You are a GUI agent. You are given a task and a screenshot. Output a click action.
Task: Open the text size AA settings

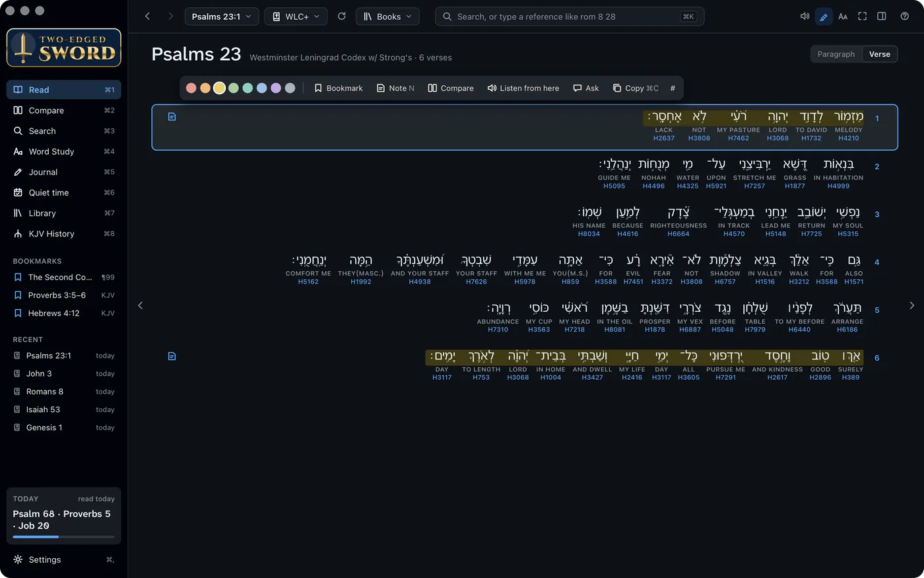click(x=843, y=17)
